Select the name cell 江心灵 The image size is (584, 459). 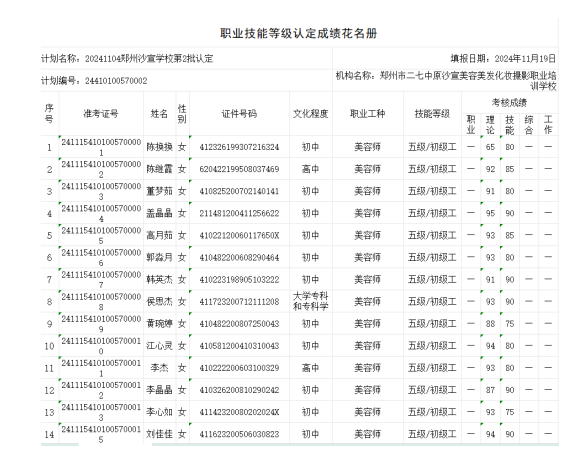click(159, 346)
